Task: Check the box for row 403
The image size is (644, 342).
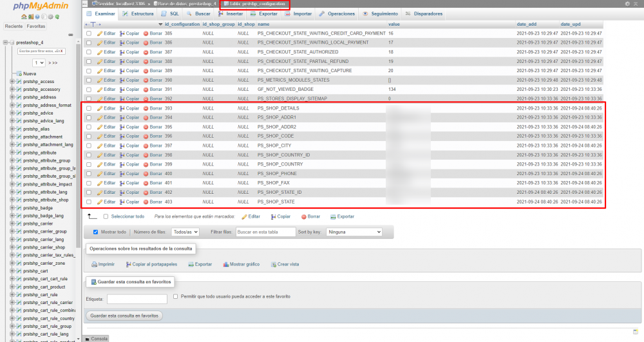Action: [89, 202]
